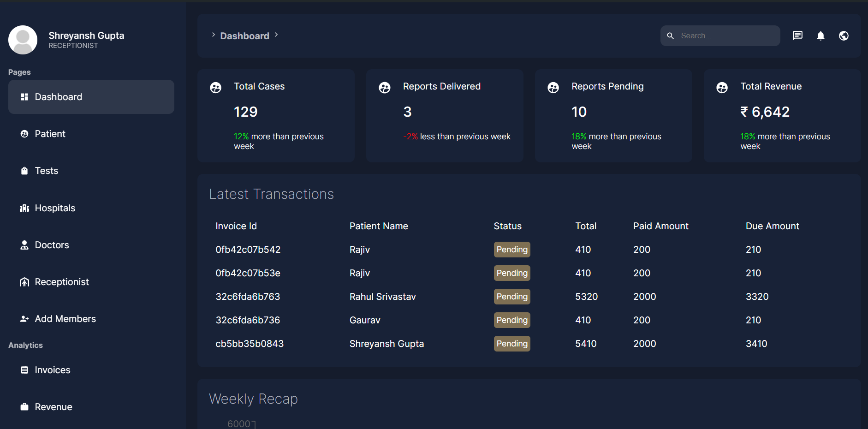Go to the Tests page
Image resolution: width=868 pixels, height=429 pixels.
(46, 171)
